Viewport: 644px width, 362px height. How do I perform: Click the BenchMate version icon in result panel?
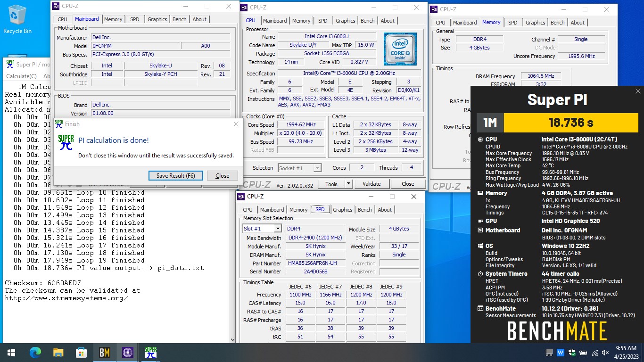(x=480, y=309)
